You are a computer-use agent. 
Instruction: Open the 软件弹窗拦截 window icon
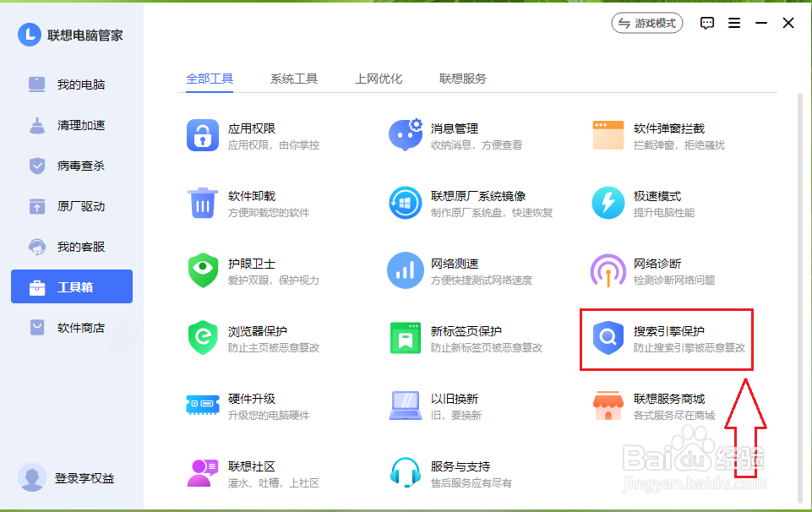[608, 135]
